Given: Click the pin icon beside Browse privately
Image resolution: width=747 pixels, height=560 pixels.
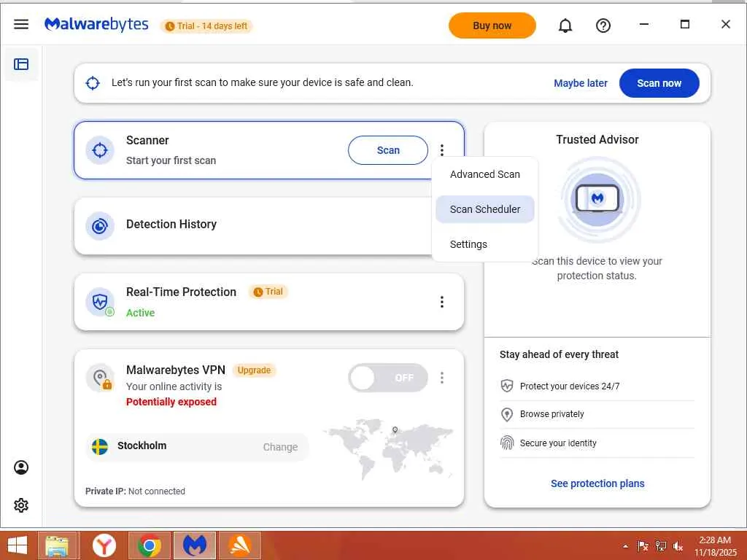Looking at the screenshot, I should 507,414.
